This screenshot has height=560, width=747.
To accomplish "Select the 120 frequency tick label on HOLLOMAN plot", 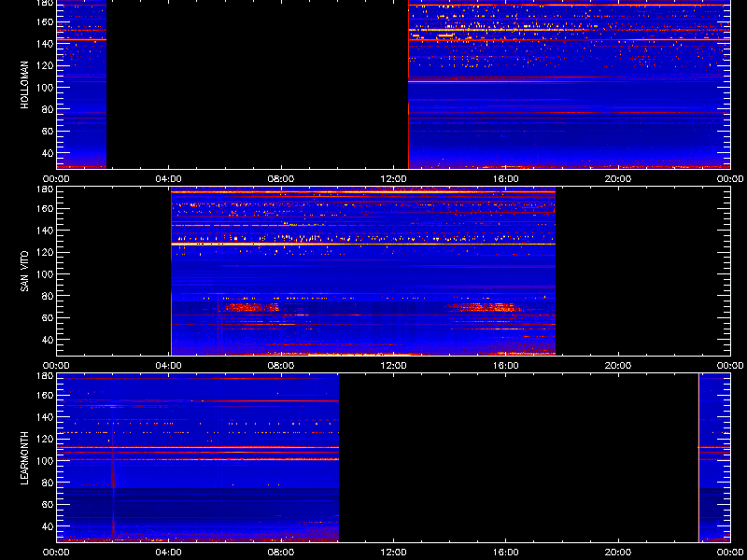I will [47, 65].
